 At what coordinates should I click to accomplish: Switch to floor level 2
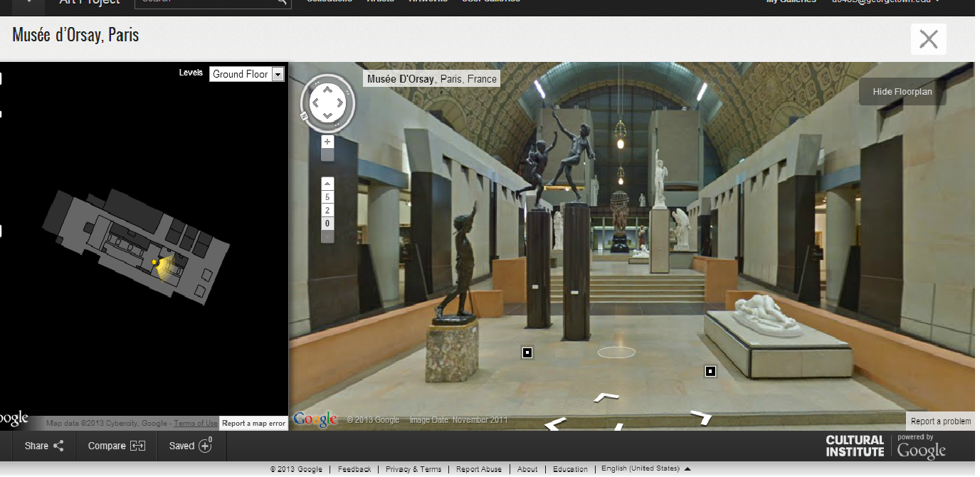[x=327, y=210]
